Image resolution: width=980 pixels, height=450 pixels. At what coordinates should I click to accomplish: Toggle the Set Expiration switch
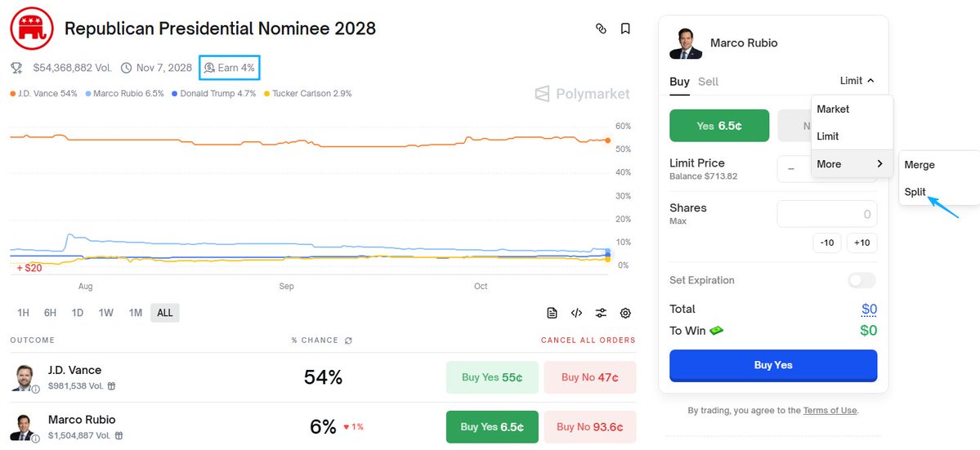pyautogui.click(x=861, y=280)
